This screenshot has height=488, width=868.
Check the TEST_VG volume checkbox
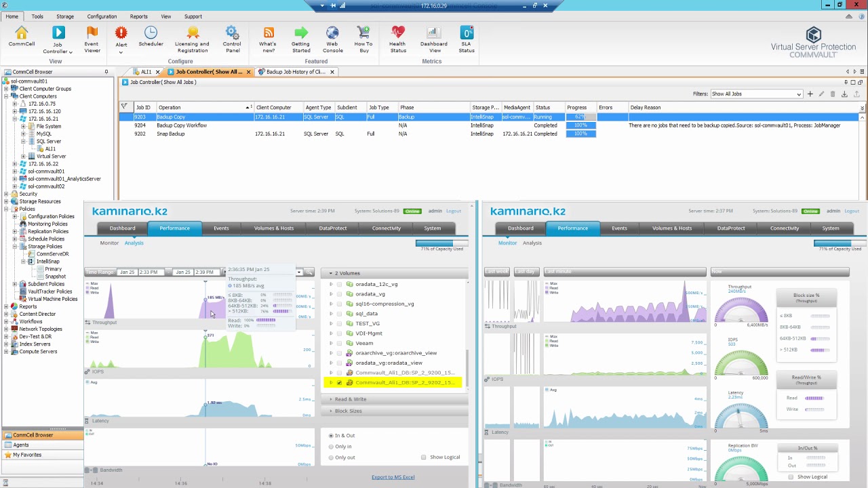(339, 323)
